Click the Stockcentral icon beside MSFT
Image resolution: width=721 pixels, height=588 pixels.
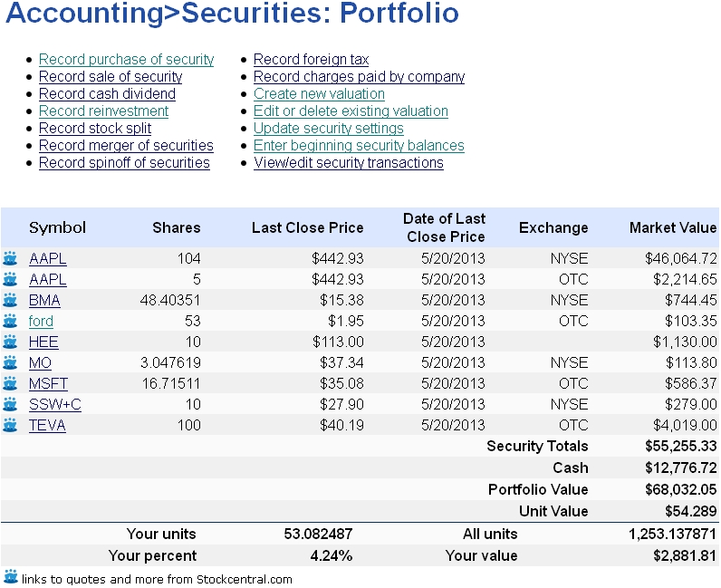[x=10, y=383]
